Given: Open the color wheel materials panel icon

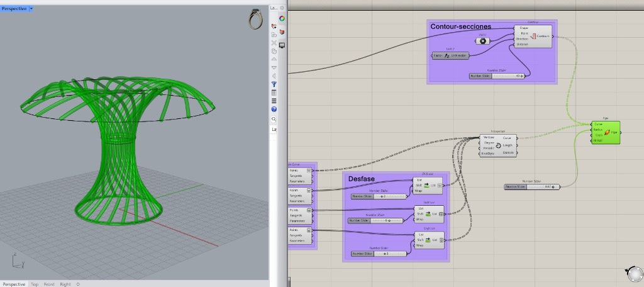Looking at the screenshot, I should [282, 18].
